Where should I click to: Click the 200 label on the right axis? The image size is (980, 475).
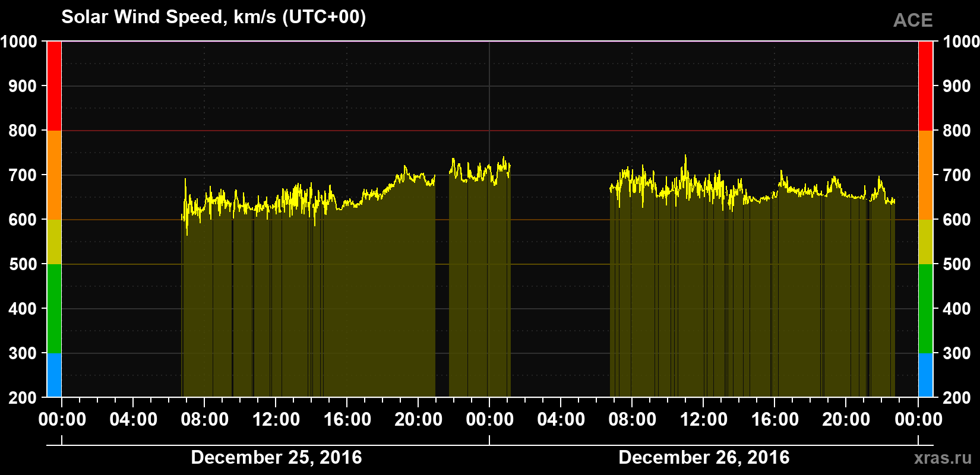(x=957, y=398)
